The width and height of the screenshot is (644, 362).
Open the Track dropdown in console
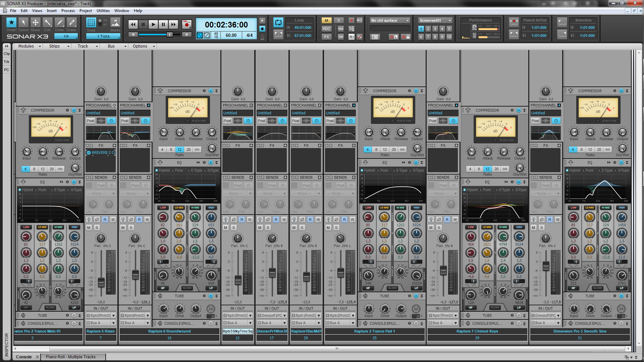coord(87,46)
